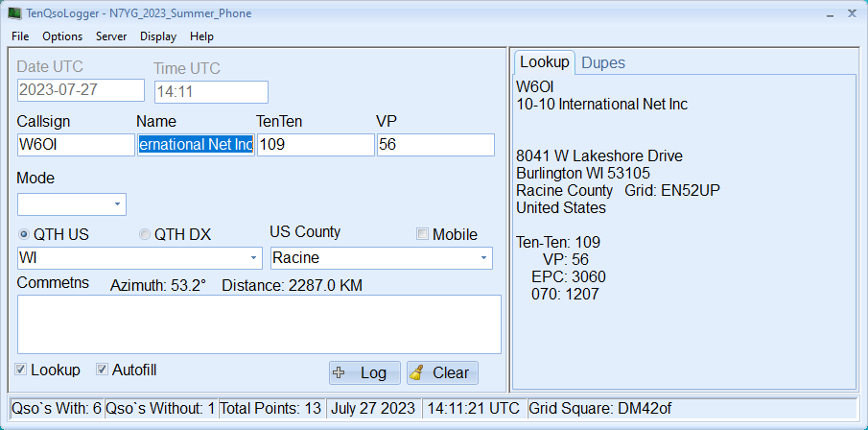
Task: Click the VP field containing 56
Action: [x=435, y=145]
